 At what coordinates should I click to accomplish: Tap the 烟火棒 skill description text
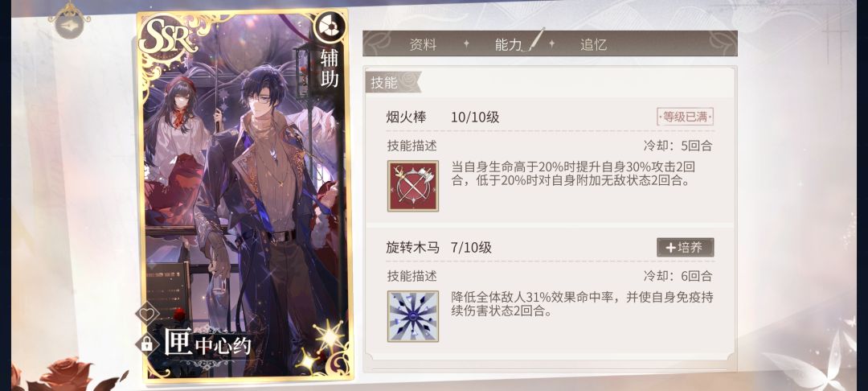(x=574, y=174)
